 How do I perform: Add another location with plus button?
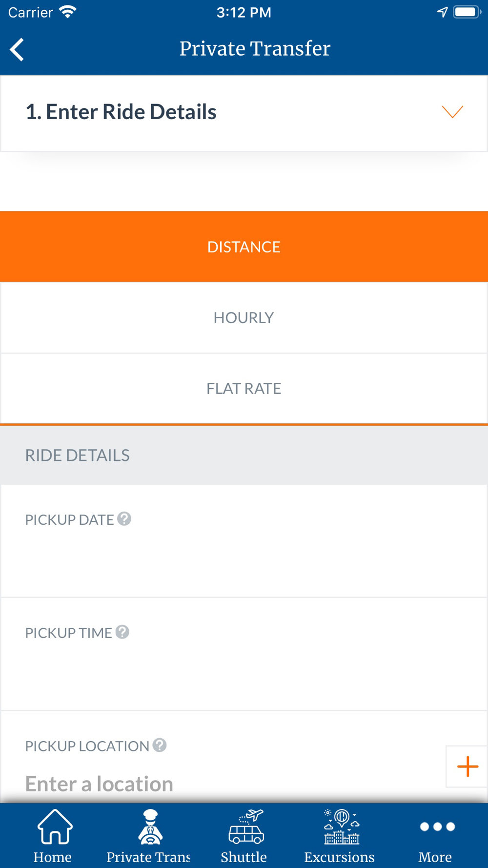(x=467, y=766)
